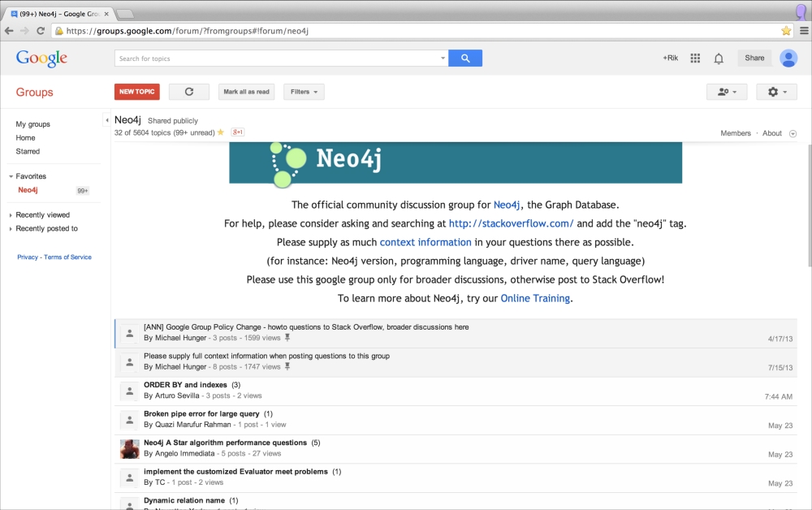The width and height of the screenshot is (812, 510).
Task: Click the browser back arrow
Action: click(9, 31)
